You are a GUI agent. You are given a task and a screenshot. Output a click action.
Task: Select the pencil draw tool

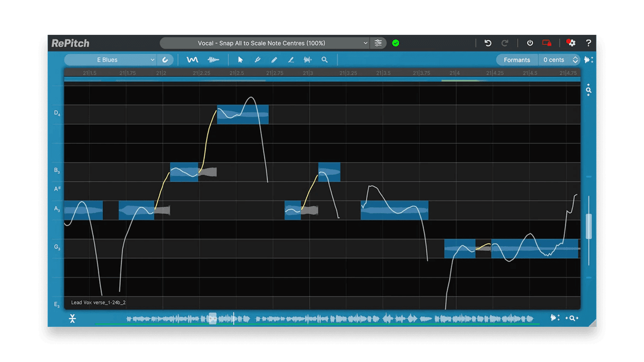(274, 60)
